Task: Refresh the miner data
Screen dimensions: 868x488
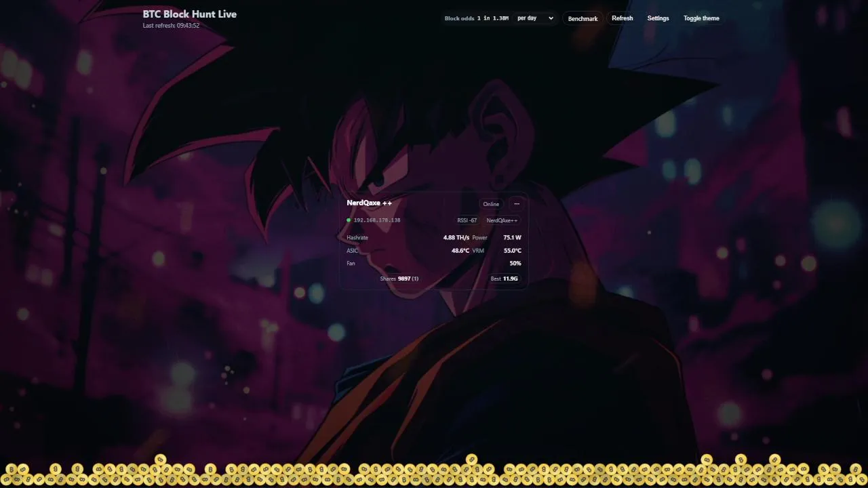Action: click(x=622, y=18)
